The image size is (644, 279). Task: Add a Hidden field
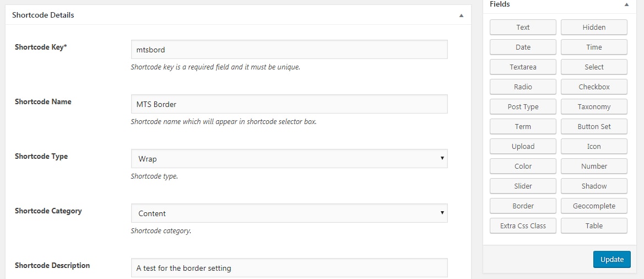pos(594,28)
